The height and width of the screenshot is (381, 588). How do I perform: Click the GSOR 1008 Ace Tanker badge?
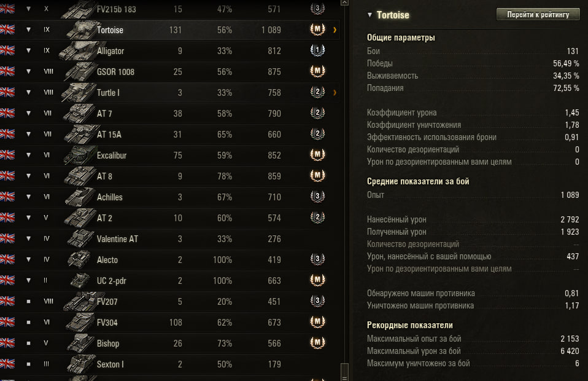tap(317, 72)
